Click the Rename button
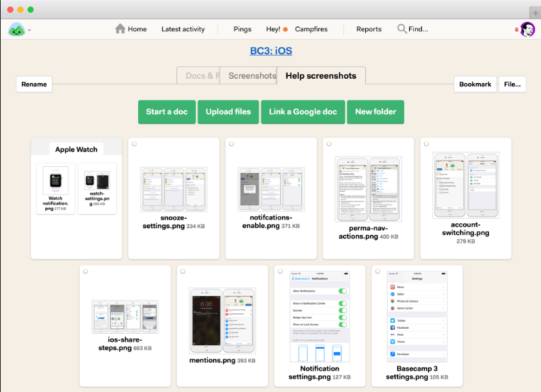The image size is (541, 392). (x=34, y=84)
